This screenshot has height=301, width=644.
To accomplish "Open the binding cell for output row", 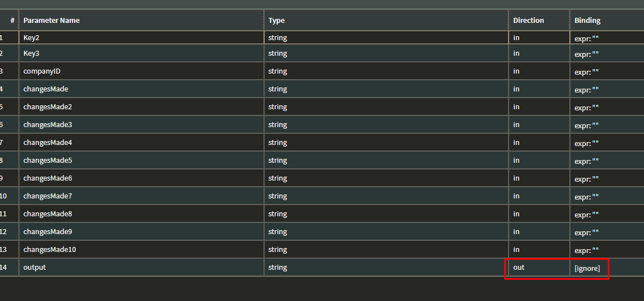I will (607, 268).
